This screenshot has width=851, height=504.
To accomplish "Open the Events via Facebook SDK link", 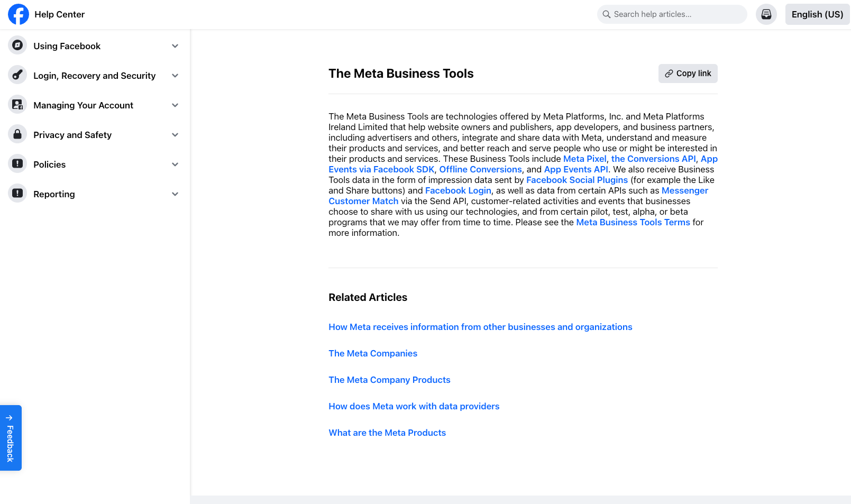I will pyautogui.click(x=381, y=169).
